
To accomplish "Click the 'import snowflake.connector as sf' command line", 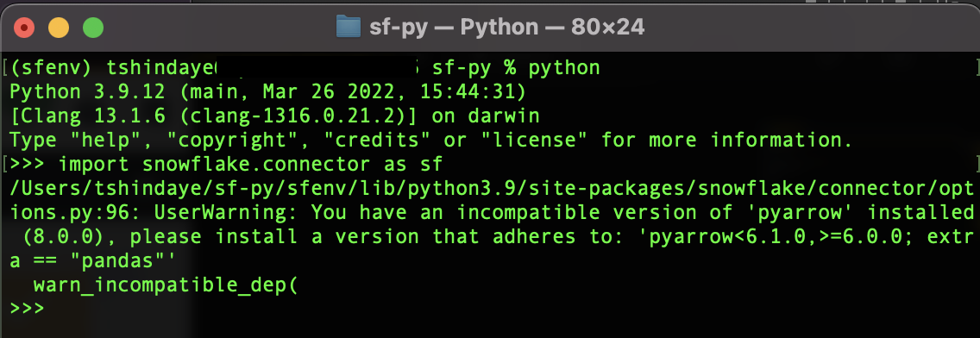I will [251, 165].
